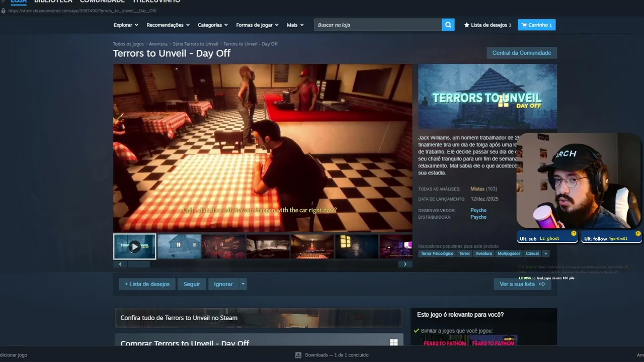Open the BIBLIOTECA tab
644x362 pixels.
[x=53, y=2]
